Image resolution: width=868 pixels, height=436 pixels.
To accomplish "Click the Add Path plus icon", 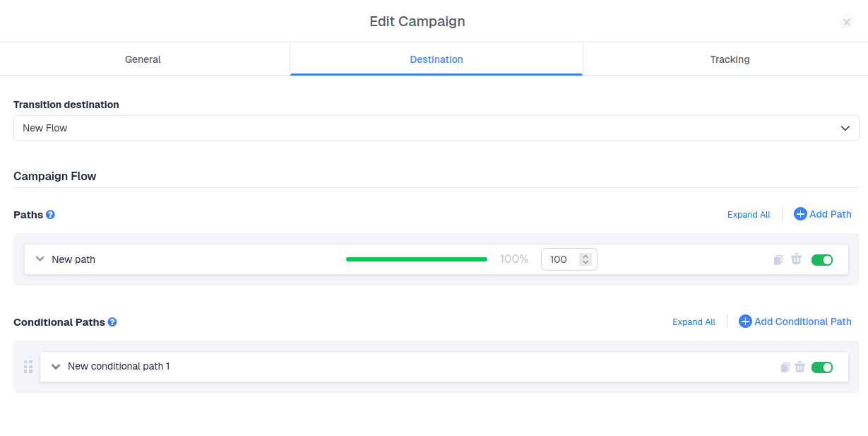I will point(800,214).
